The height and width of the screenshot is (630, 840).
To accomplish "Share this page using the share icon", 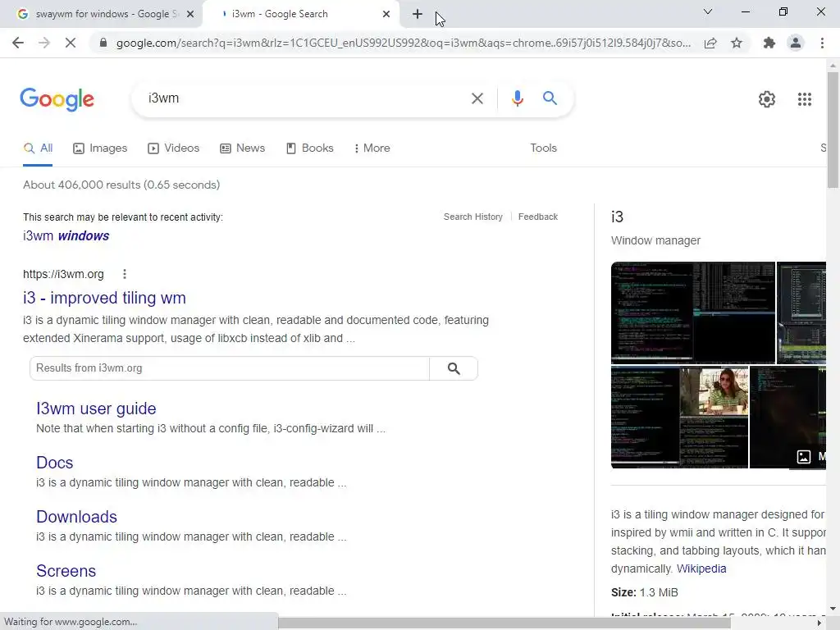I will coord(710,43).
